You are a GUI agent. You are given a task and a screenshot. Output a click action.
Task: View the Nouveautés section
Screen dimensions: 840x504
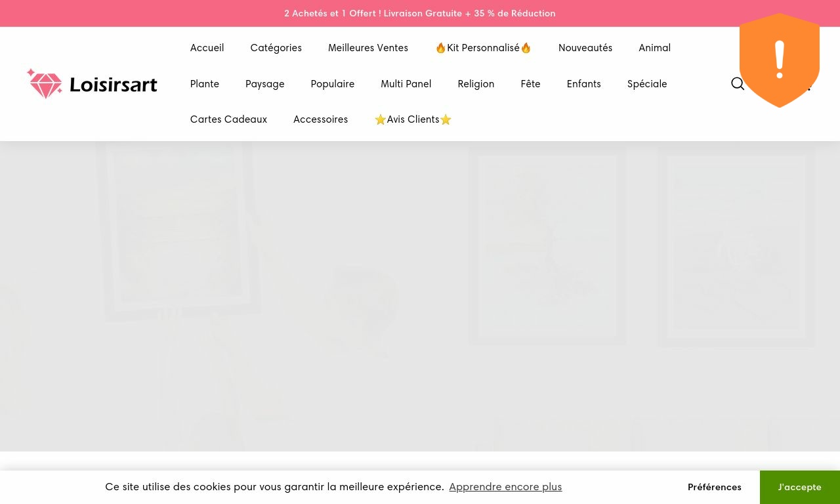(585, 47)
